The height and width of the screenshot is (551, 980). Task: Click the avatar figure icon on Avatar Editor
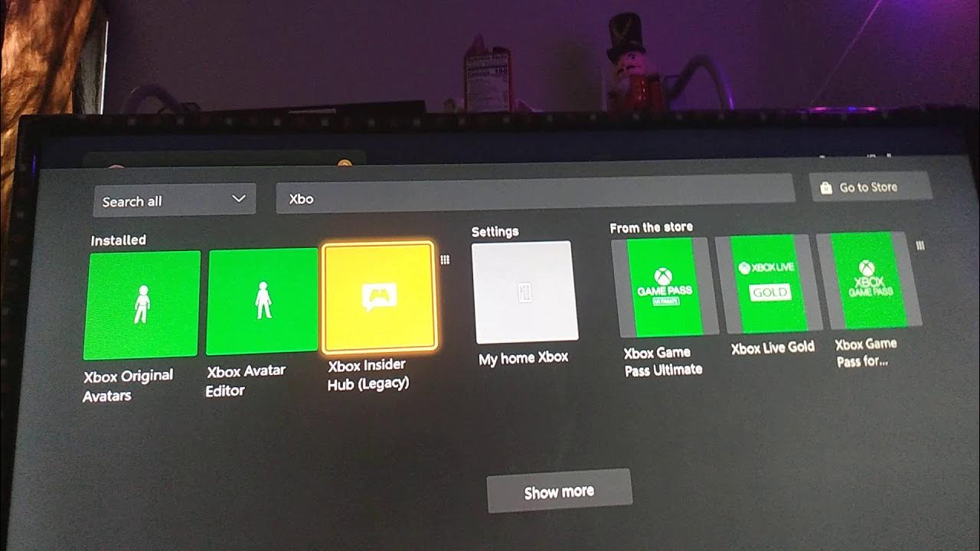click(x=263, y=299)
